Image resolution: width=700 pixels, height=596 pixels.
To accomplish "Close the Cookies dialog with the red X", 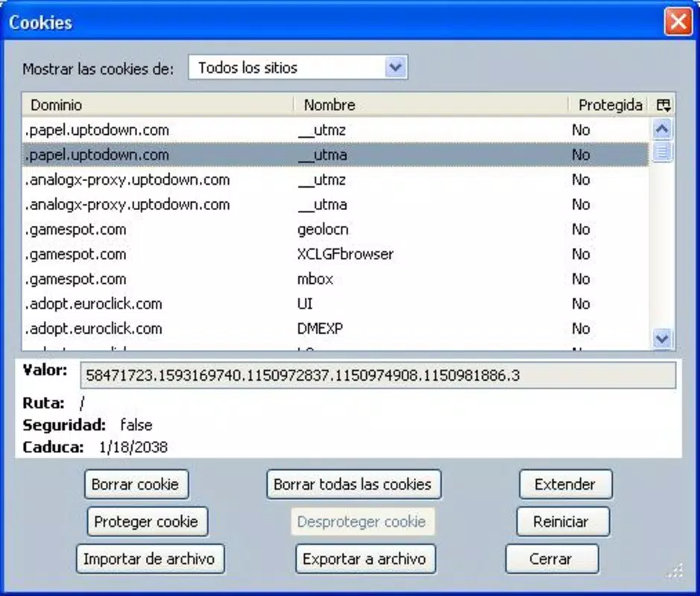I will tap(678, 22).
